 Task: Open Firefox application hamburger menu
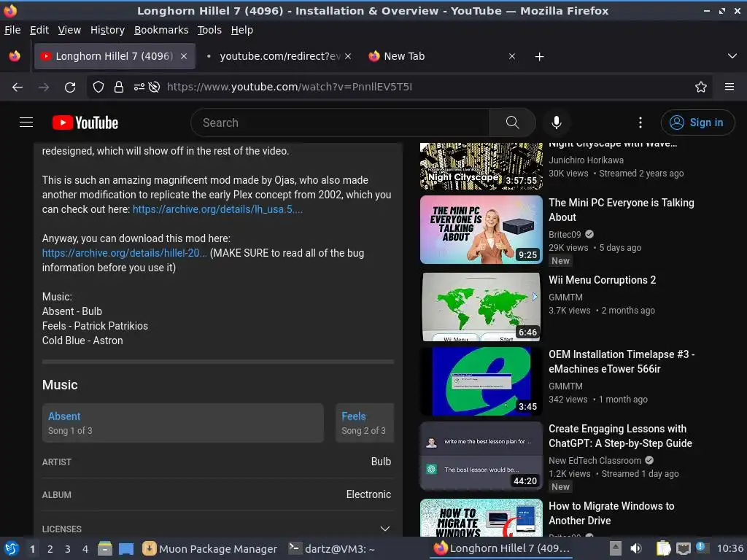(x=729, y=87)
